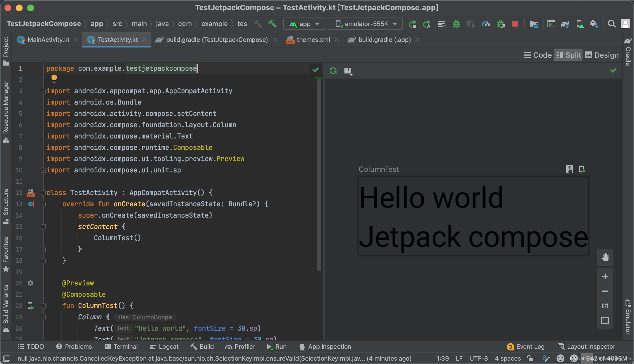Click the green Make Project hammer icon
The image size is (634, 364).
(272, 24)
